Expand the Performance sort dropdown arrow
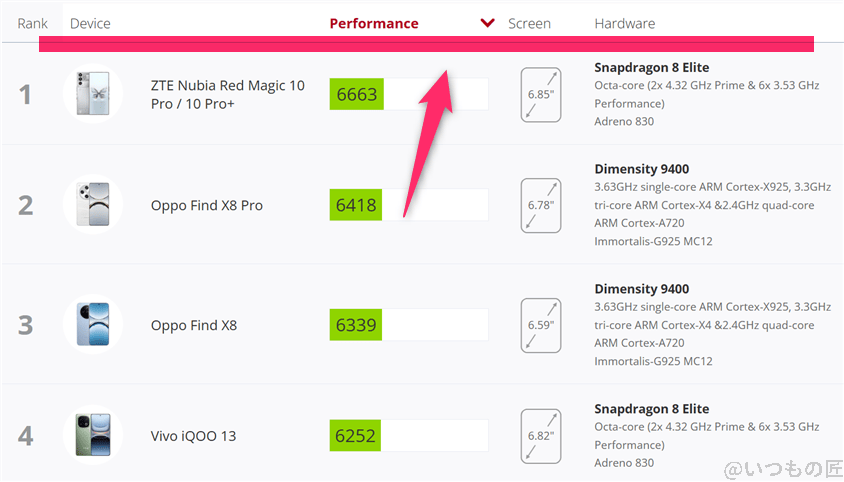 [488, 23]
